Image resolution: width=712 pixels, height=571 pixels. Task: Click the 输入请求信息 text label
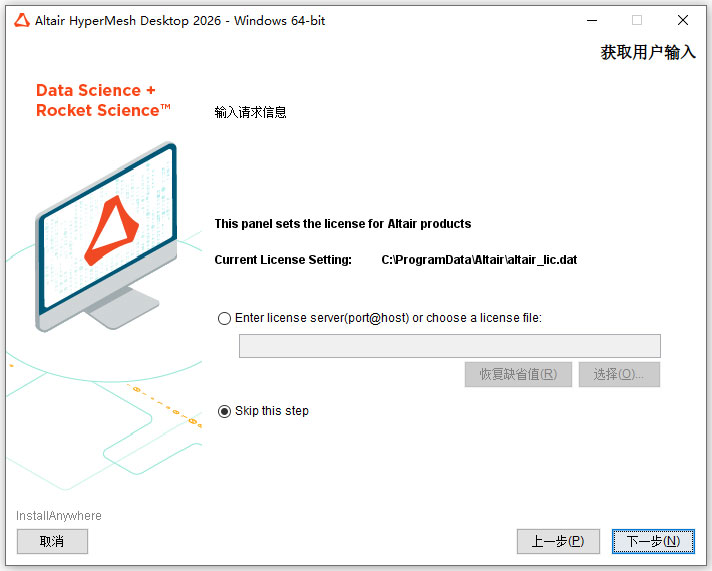point(250,112)
